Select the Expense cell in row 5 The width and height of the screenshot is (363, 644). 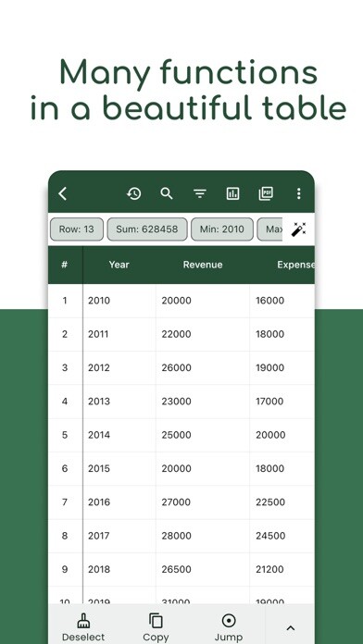coord(282,435)
